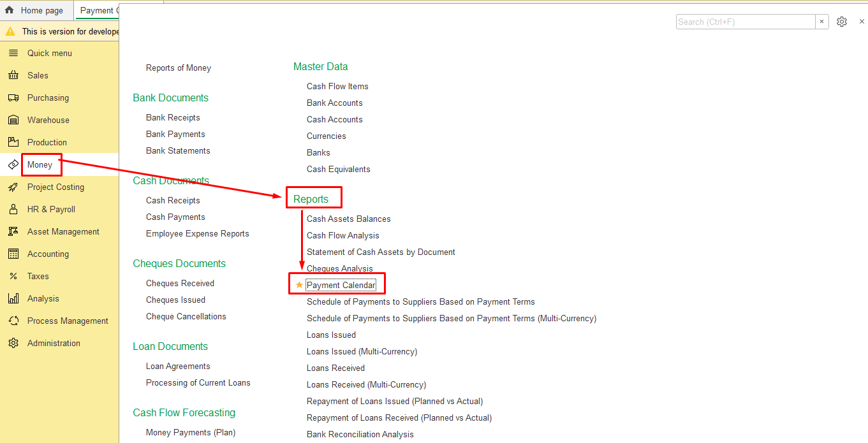Open the menu settings gear icon

(x=842, y=22)
